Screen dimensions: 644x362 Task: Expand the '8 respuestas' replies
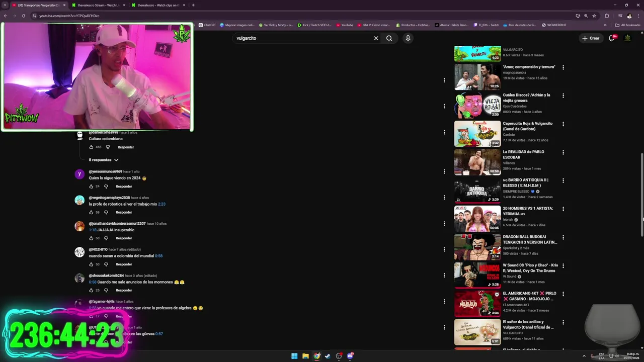click(104, 160)
